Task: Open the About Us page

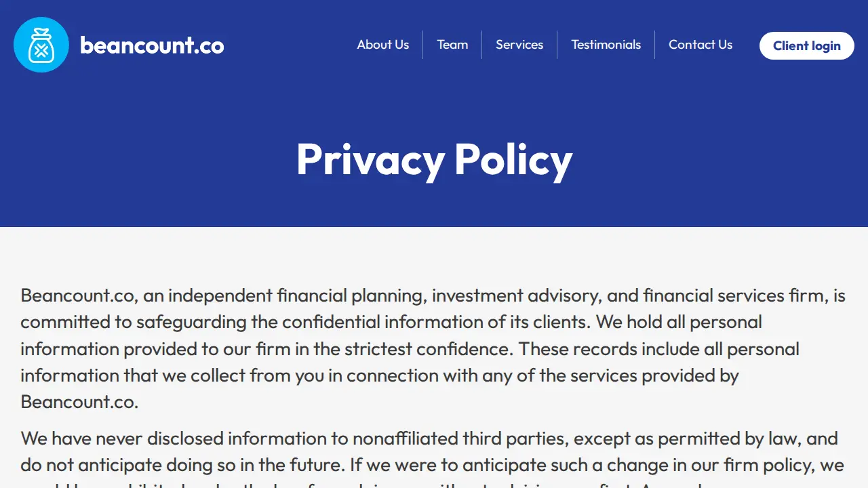Action: point(383,45)
